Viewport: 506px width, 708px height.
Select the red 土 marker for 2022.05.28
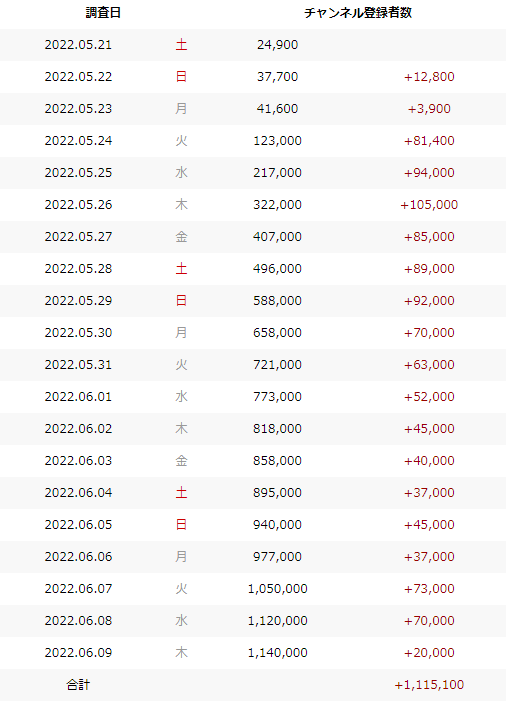(x=181, y=269)
